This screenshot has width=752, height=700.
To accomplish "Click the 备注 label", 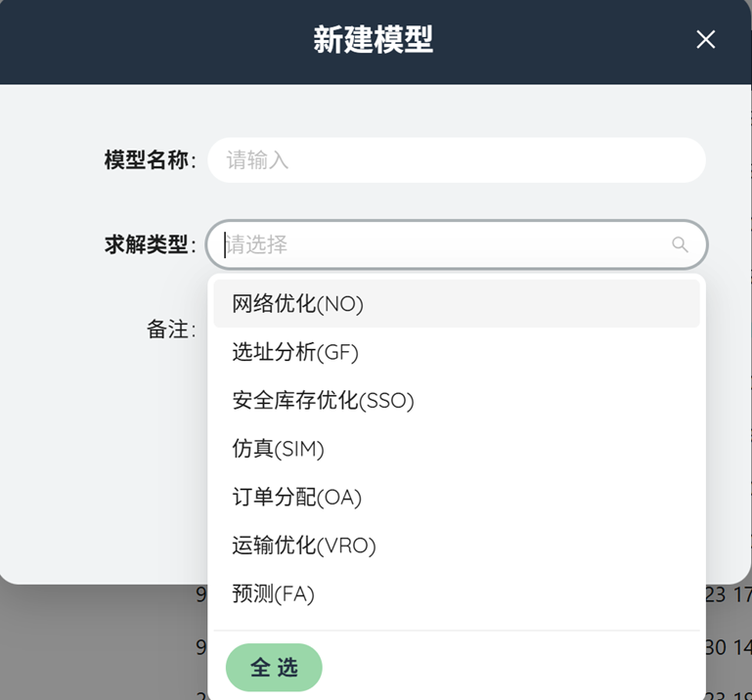I will (171, 329).
